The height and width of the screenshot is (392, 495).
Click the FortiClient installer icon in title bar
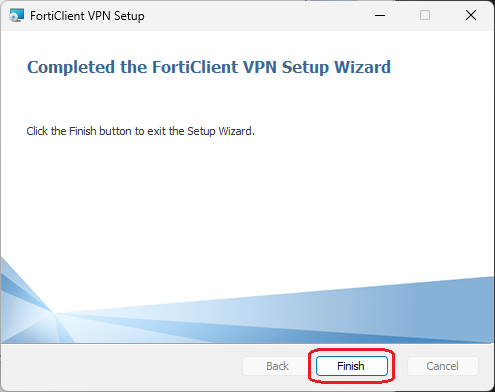tap(17, 16)
